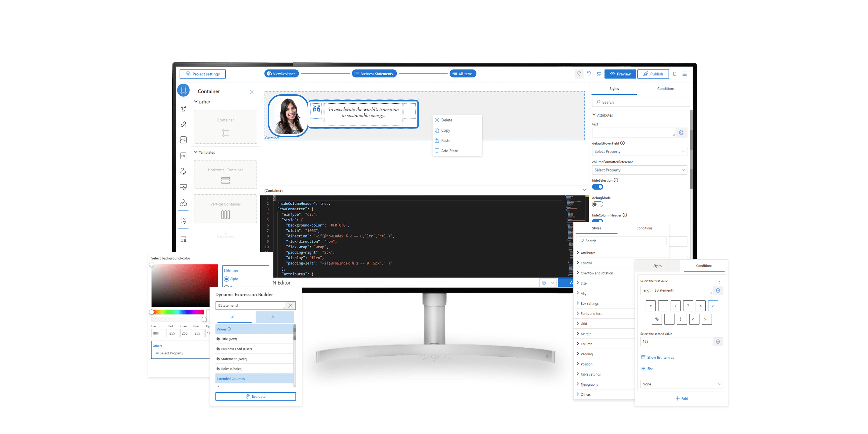This screenshot has width=868, height=434.
Task: Click the SVG element icon in sidebar
Action: (x=183, y=156)
